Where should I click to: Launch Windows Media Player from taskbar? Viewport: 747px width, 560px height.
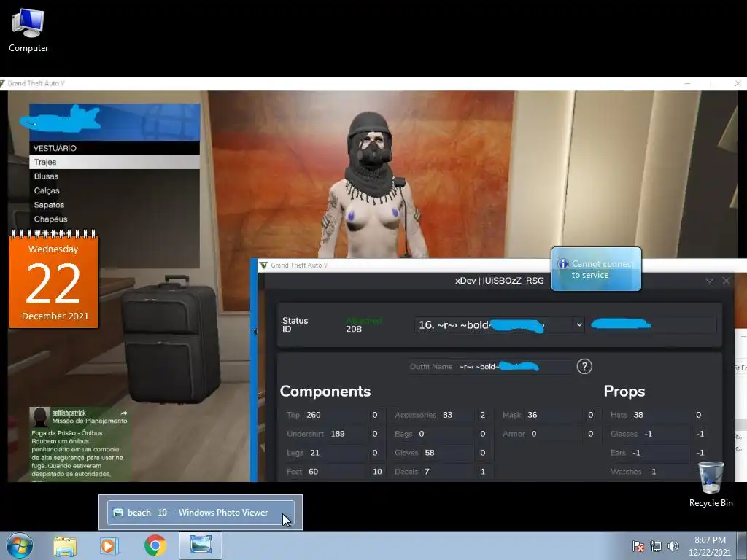click(x=109, y=546)
